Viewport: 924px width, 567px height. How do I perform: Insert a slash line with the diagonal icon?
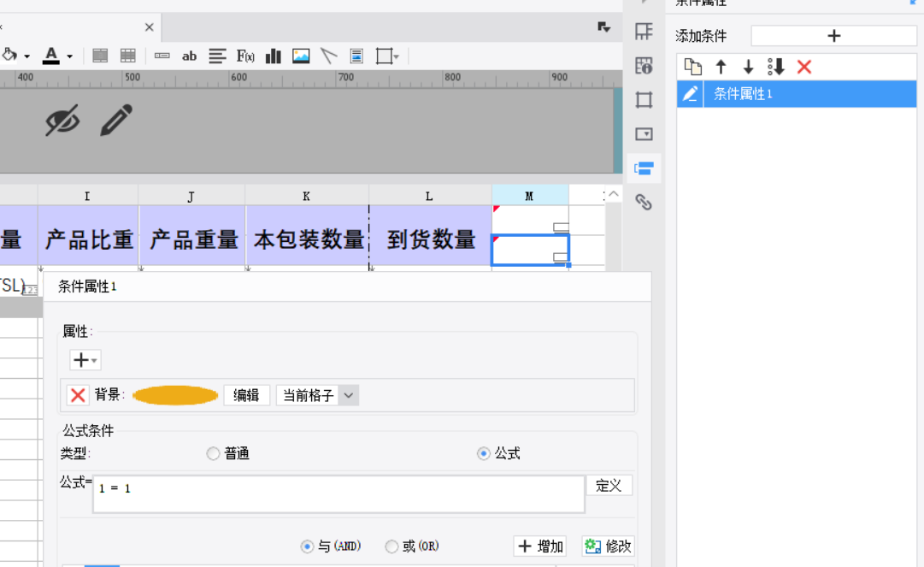pyautogui.click(x=329, y=56)
